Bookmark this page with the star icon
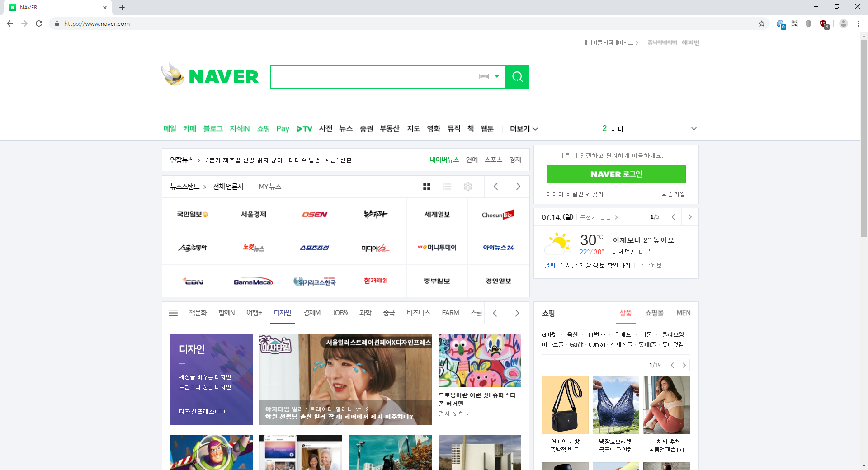 click(x=762, y=23)
